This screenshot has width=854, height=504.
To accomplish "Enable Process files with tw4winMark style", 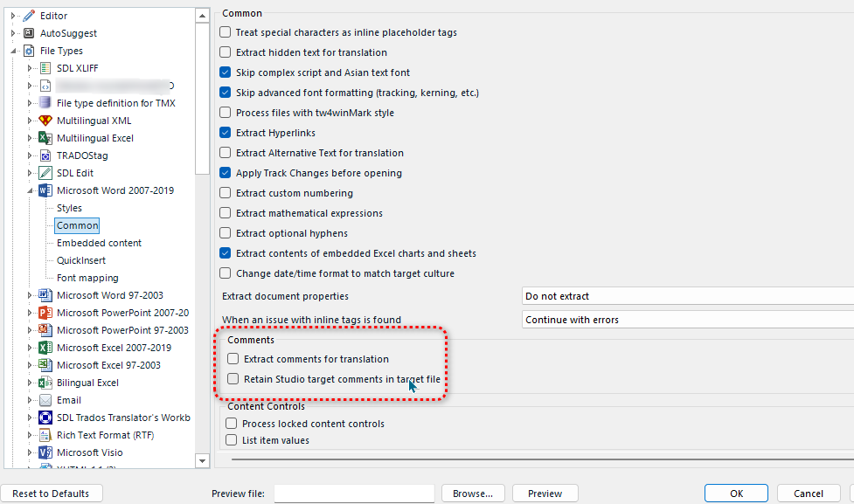I will pos(225,113).
